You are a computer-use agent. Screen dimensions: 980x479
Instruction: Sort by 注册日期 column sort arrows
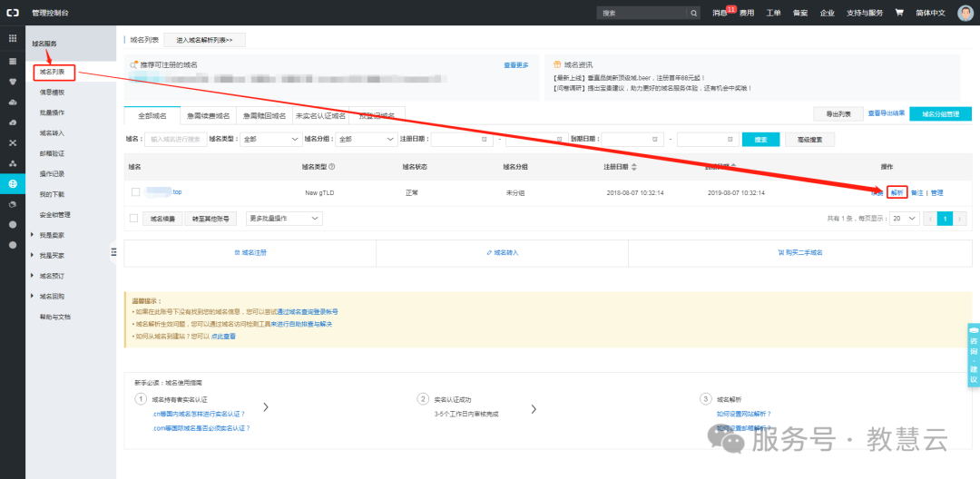pos(634,167)
